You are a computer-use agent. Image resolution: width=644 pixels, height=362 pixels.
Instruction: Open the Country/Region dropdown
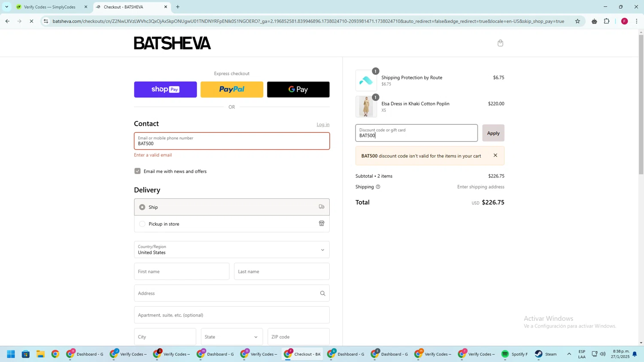pos(232,250)
